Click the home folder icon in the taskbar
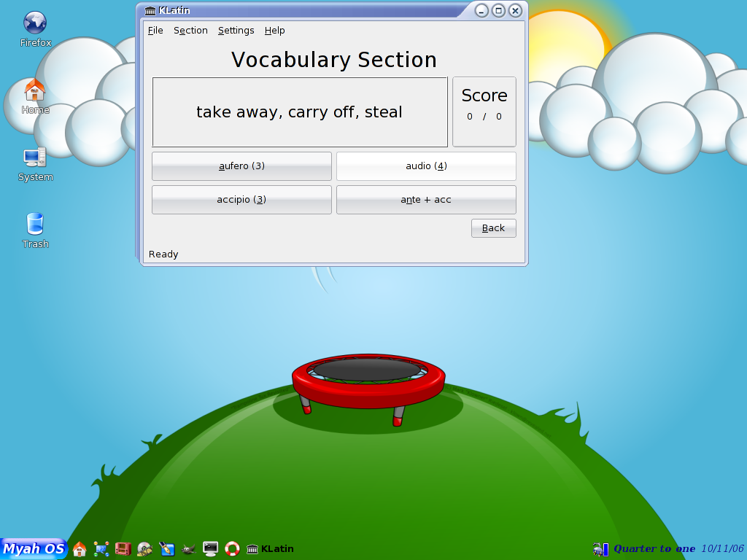The width and height of the screenshot is (747, 560). 80,549
